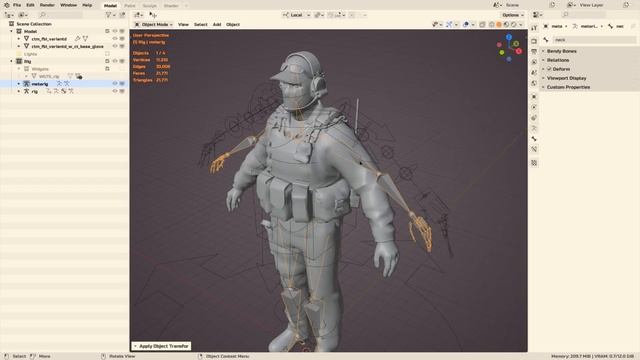The image size is (640, 360).
Task: Toggle metarig viewport visibility eye
Action: point(115,84)
